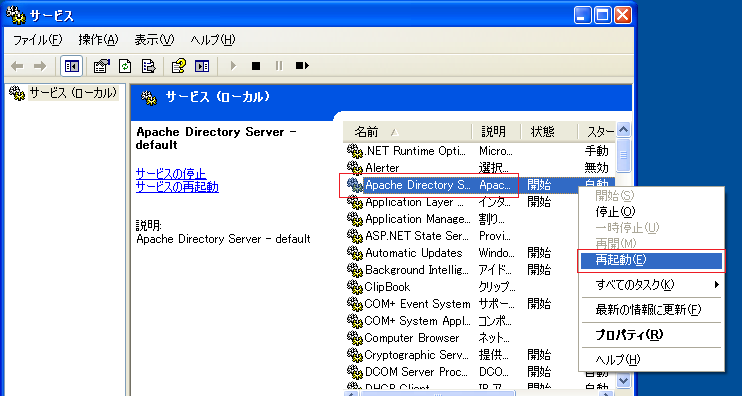Click the Stop Service square toolbar icon
The width and height of the screenshot is (742, 396).
tap(256, 66)
